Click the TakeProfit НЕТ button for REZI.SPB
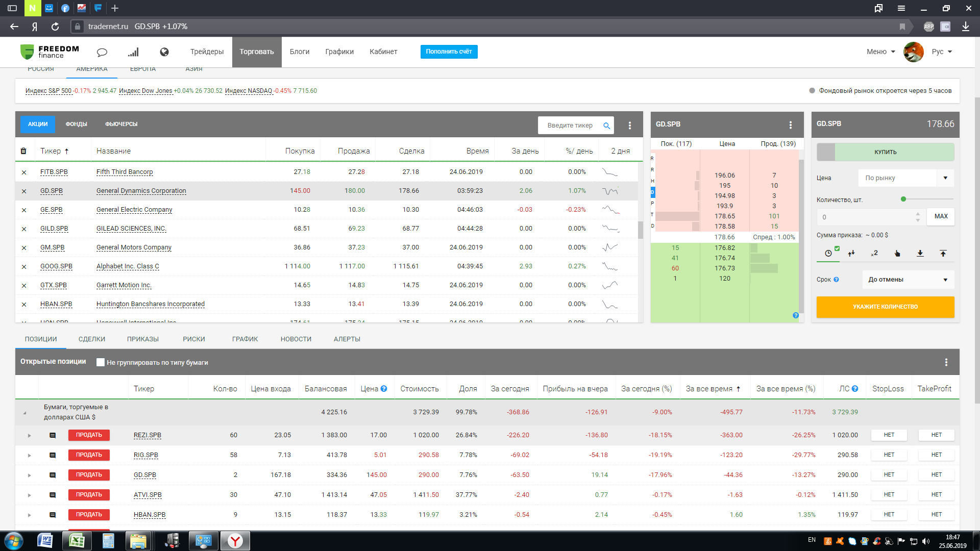The height and width of the screenshot is (551, 980). (x=937, y=435)
